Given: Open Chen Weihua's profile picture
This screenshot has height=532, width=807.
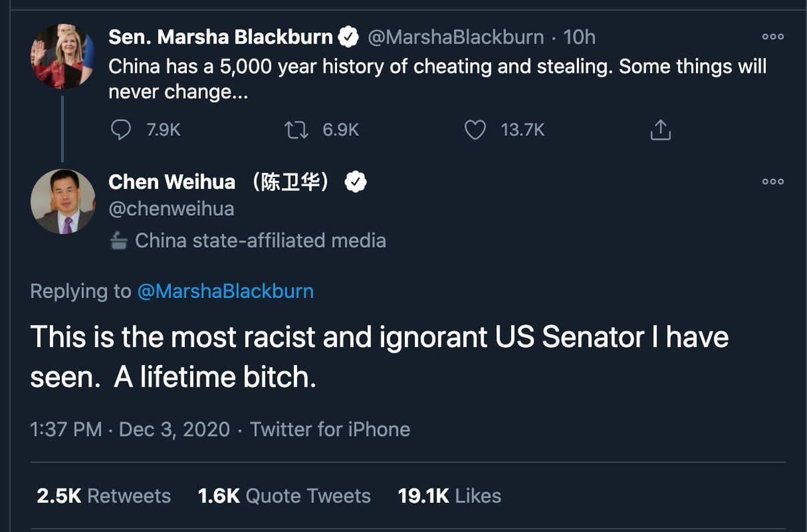Looking at the screenshot, I should (63, 202).
